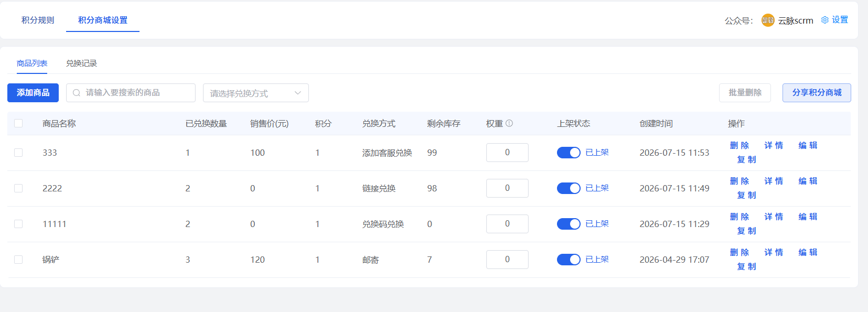Image resolution: width=868 pixels, height=312 pixels.
Task: Copy product 锅铲
Action: [x=746, y=266]
